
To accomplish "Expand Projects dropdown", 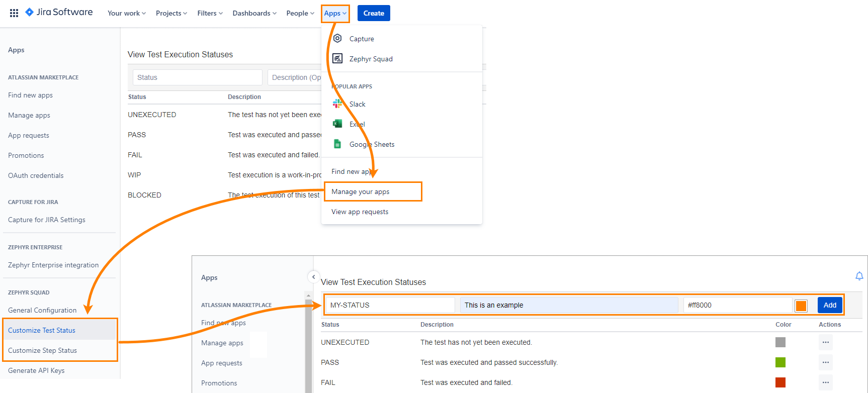I will click(171, 13).
